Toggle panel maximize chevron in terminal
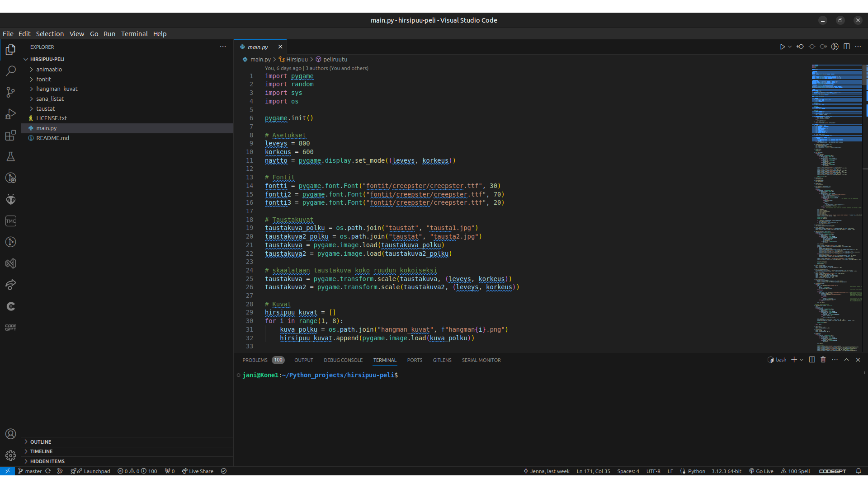 click(x=846, y=360)
